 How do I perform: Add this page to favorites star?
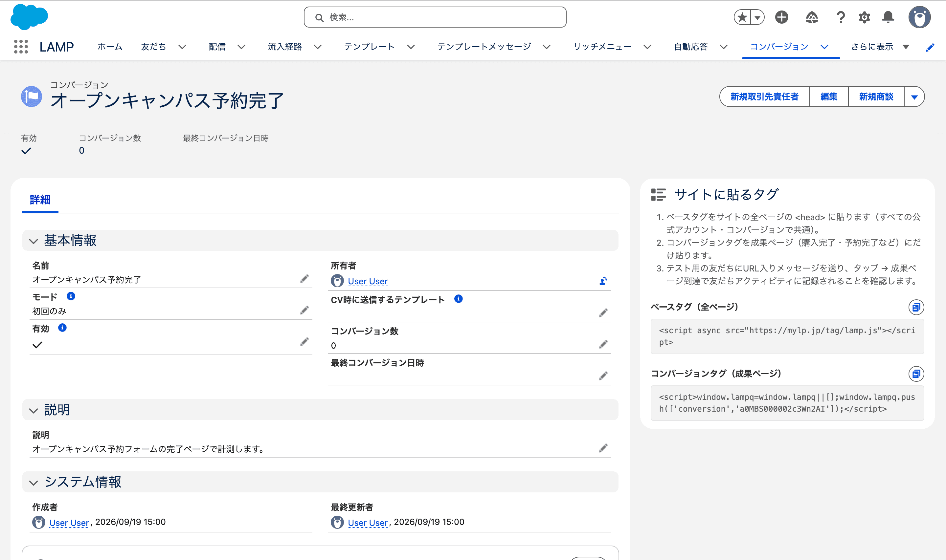(x=742, y=17)
